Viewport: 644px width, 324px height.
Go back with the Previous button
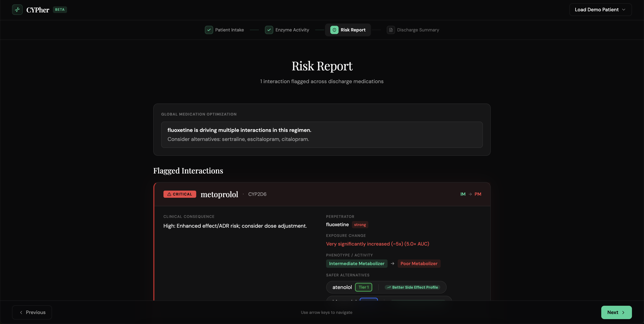32,312
